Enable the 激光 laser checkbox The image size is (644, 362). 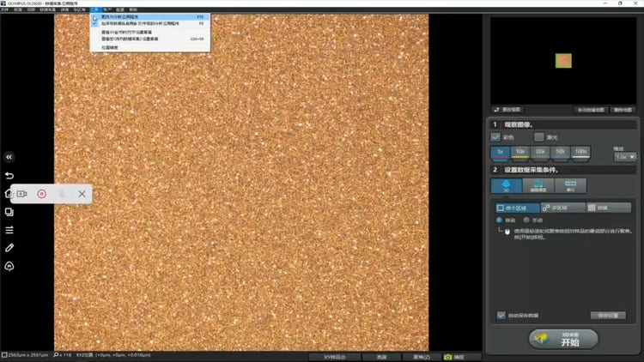click(x=538, y=136)
